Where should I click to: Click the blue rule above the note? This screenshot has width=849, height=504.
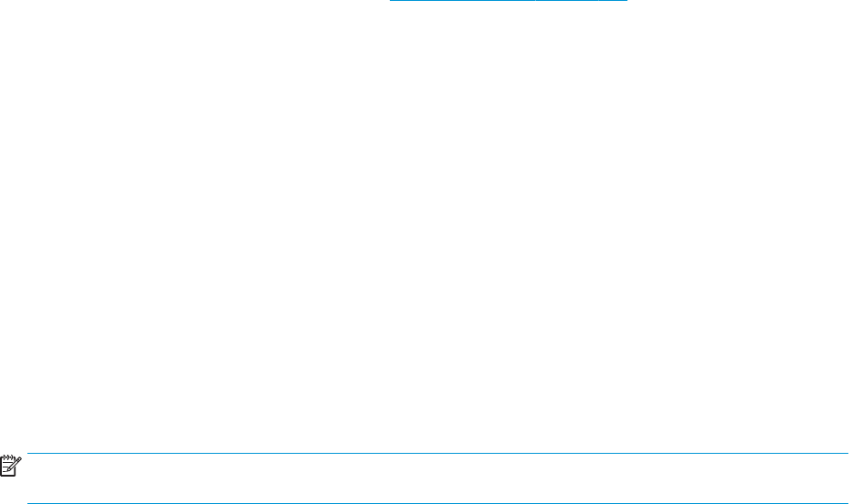437,453
